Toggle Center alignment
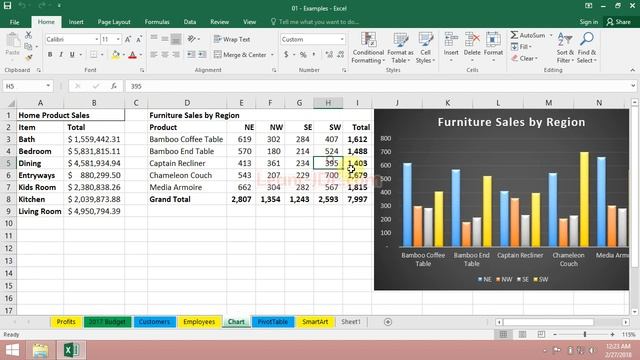640x360 pixels. pyautogui.click(x=165, y=54)
